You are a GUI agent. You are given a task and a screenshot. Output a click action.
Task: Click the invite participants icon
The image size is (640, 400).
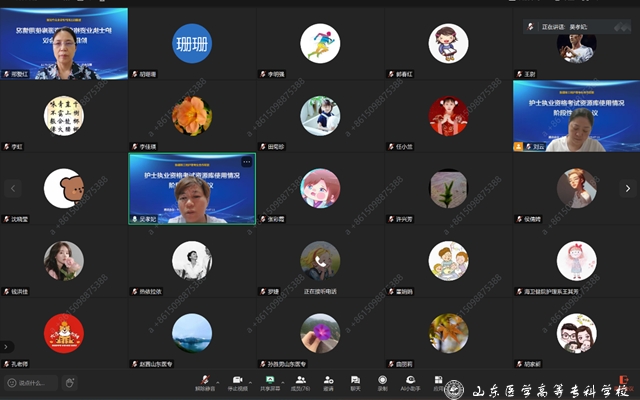(329, 383)
